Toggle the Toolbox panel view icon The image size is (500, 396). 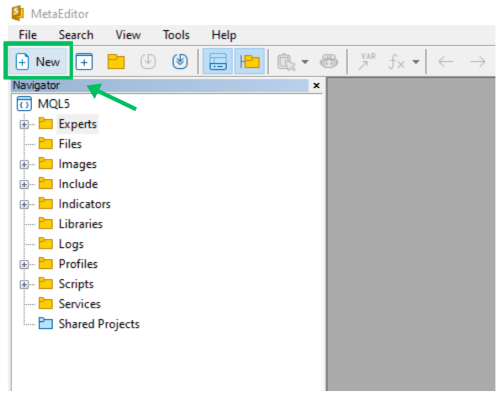pyautogui.click(x=218, y=62)
